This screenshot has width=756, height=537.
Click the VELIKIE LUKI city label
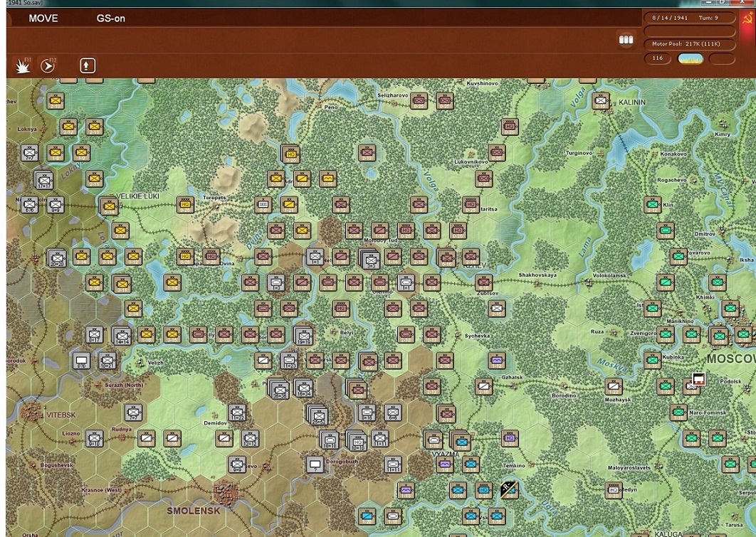(x=138, y=196)
